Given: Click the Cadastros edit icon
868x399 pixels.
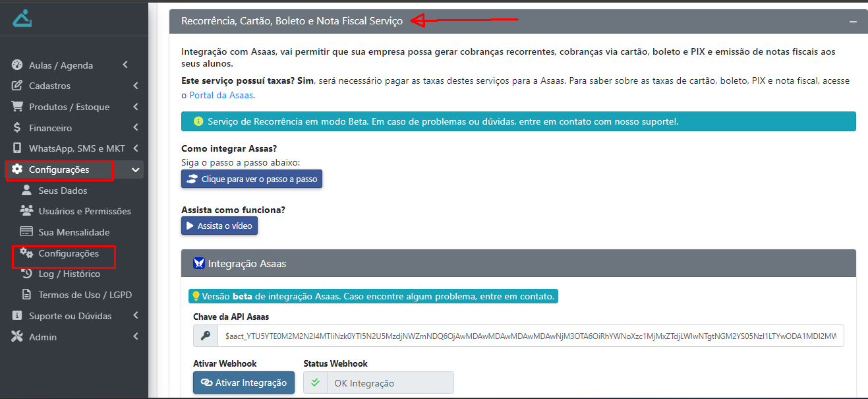Looking at the screenshot, I should (17, 86).
